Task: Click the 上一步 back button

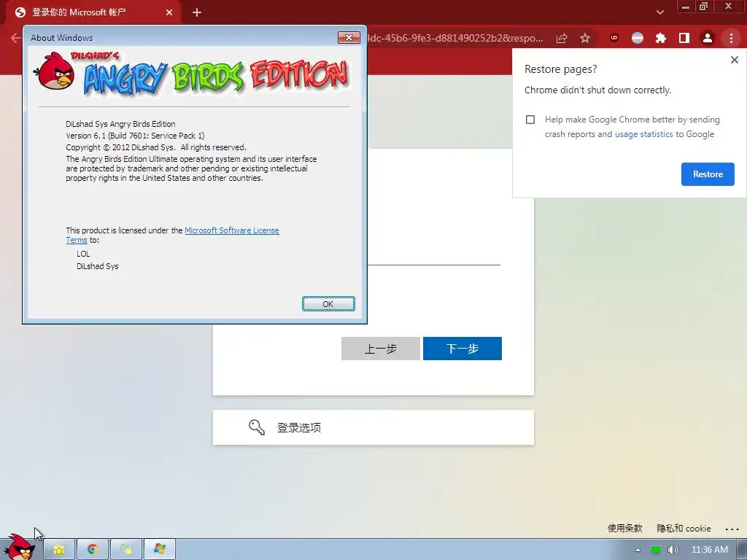Action: (x=381, y=349)
